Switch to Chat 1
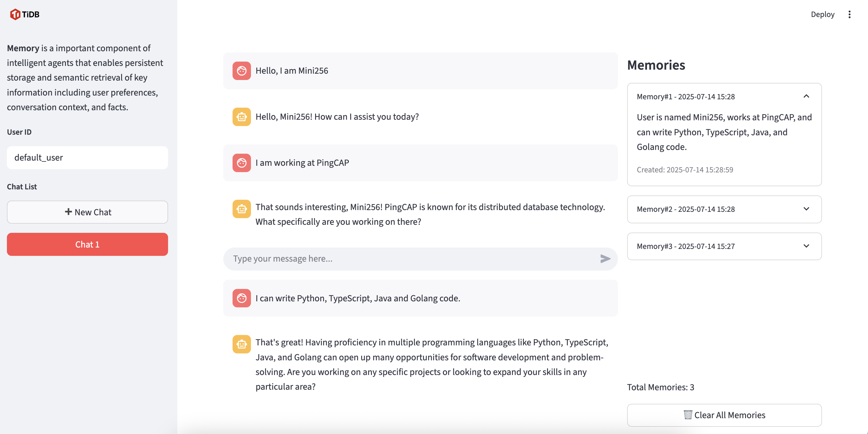This screenshot has height=434, width=868. coord(87,244)
